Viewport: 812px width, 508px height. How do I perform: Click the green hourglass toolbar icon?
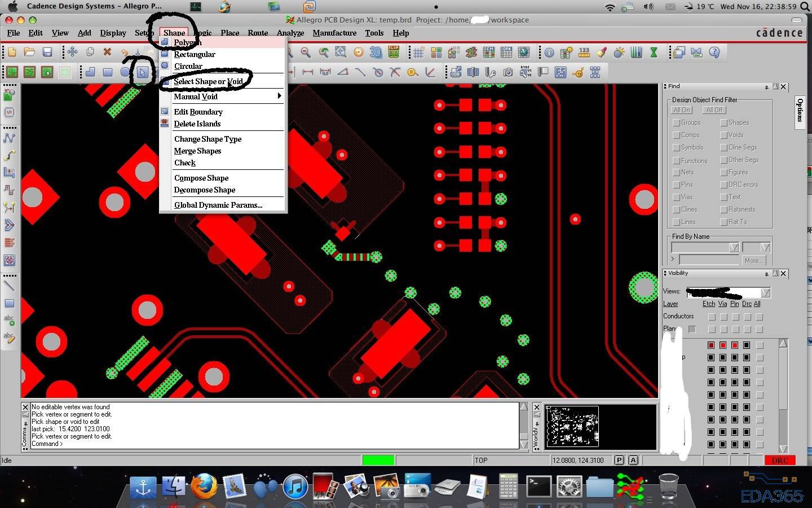click(x=654, y=52)
